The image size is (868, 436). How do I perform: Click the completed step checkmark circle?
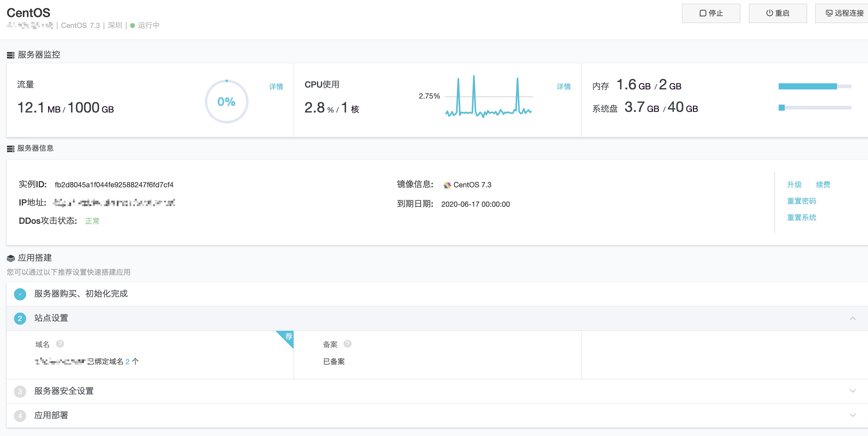20,294
